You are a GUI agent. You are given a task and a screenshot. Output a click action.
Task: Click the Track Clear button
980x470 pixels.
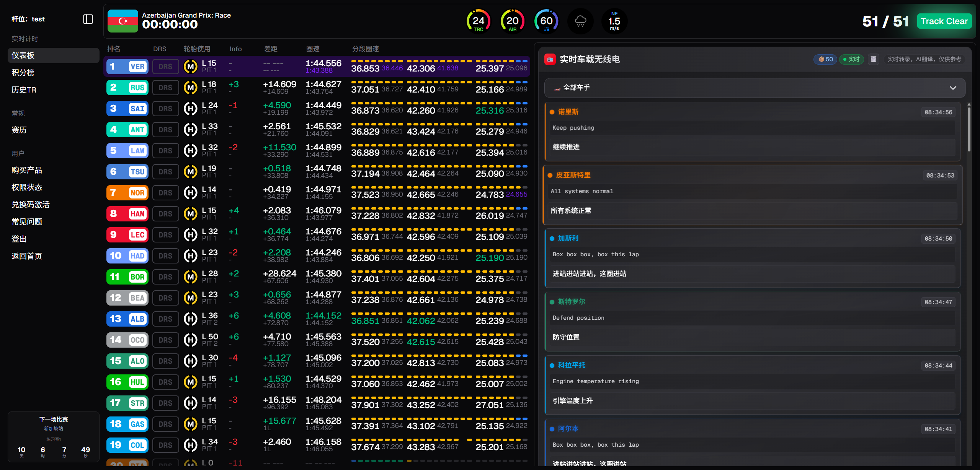[x=944, y=21]
